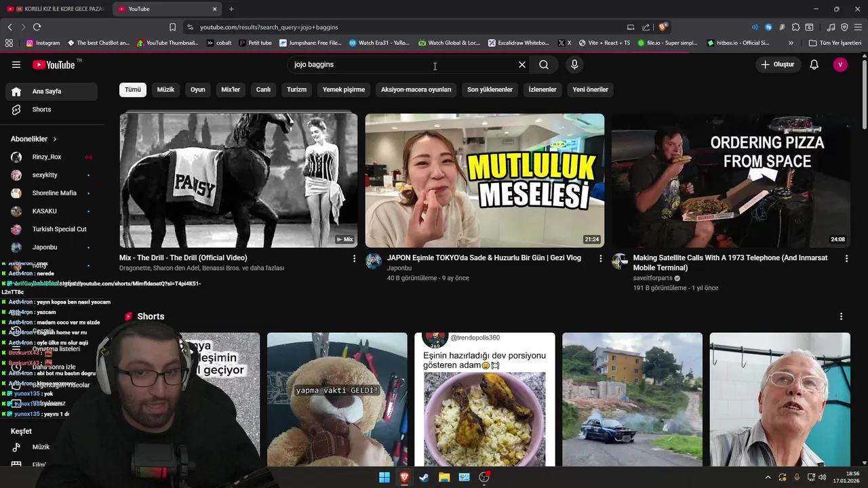Select the Müzik filter chip
This screenshot has width=868, height=488.
pyautogui.click(x=165, y=89)
